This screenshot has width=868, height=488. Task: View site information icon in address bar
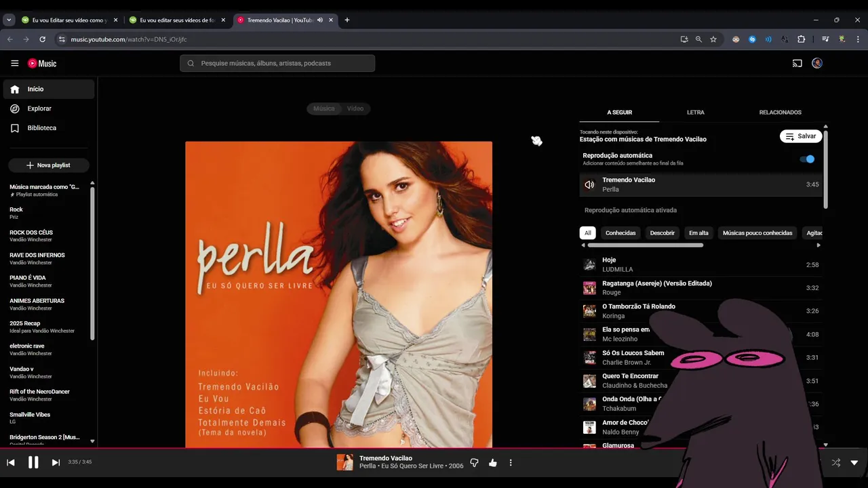[62, 39]
